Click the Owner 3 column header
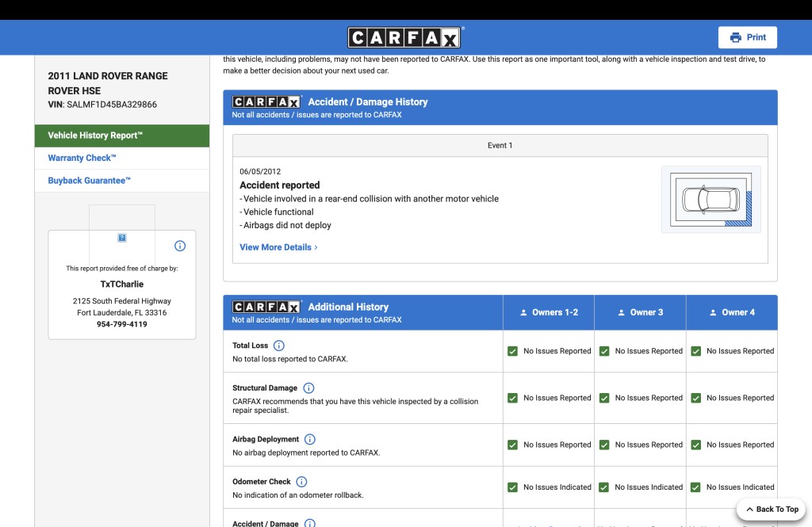812x527 pixels. tap(641, 312)
